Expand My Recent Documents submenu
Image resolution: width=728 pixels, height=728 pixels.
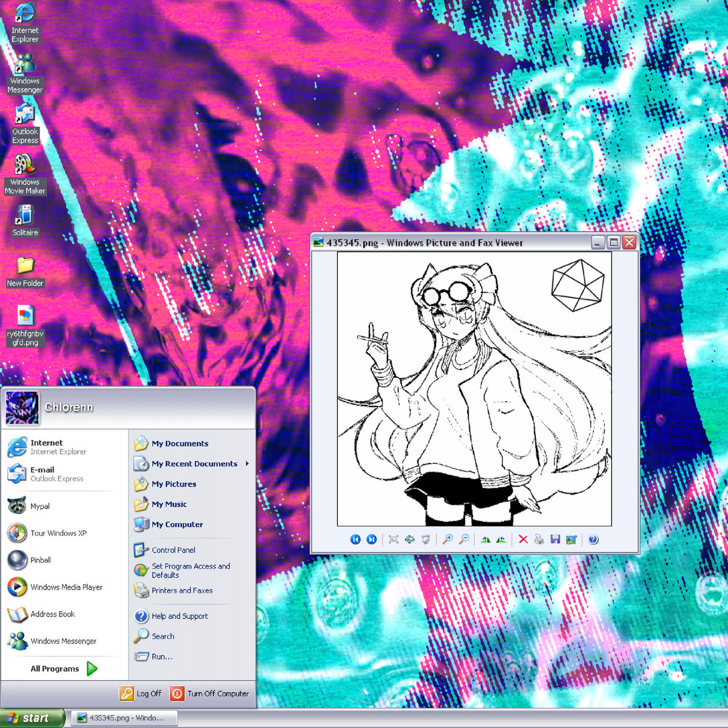(x=194, y=463)
